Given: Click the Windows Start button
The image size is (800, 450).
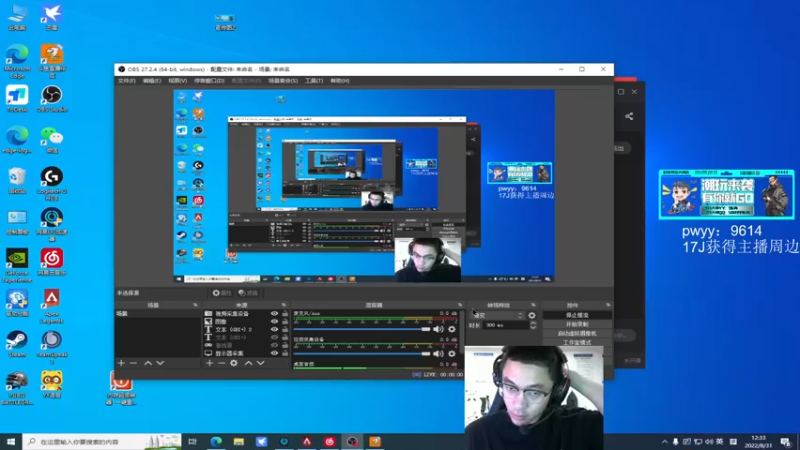Looking at the screenshot, I should [11, 441].
